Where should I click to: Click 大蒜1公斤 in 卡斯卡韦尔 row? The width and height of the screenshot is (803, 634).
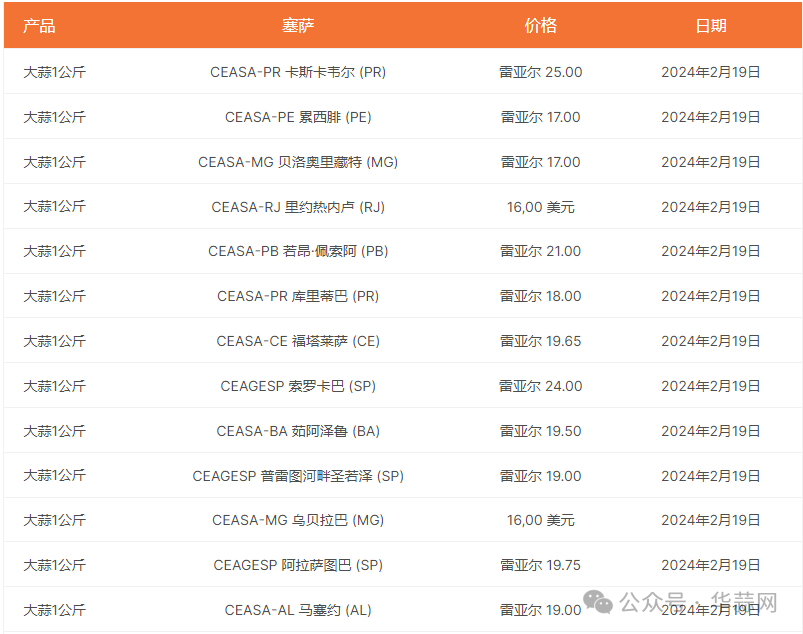pos(54,72)
